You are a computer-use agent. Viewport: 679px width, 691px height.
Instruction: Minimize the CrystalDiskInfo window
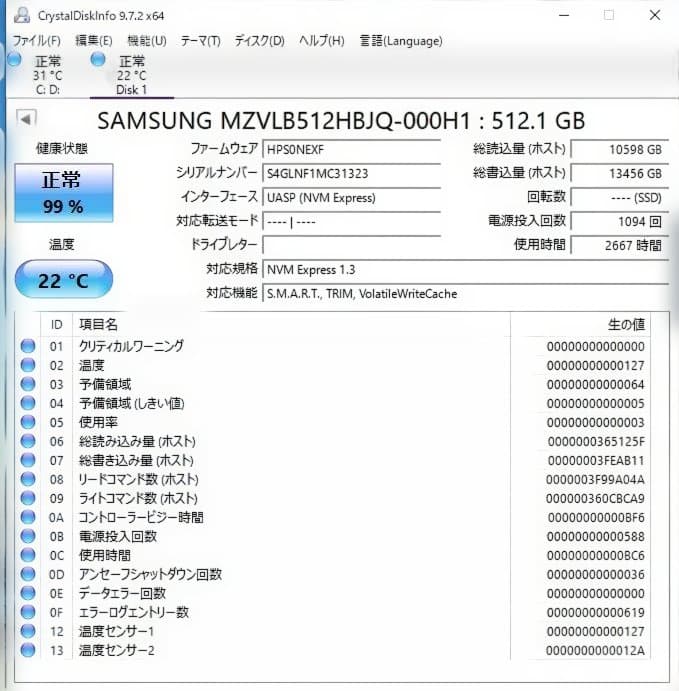(x=564, y=15)
